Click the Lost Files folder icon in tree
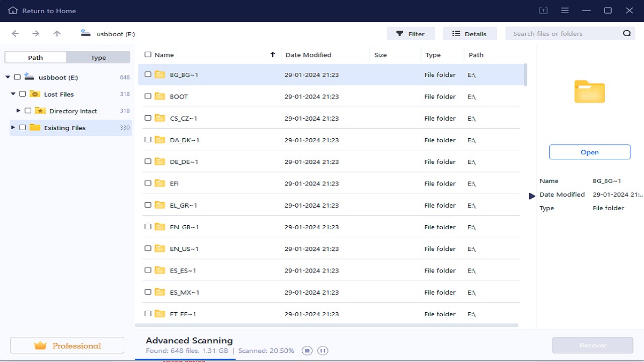 [x=35, y=94]
